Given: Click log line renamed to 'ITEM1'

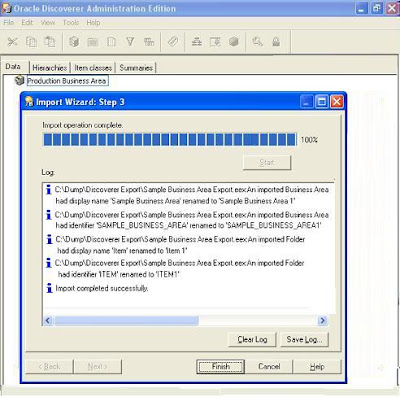Looking at the screenshot, I should click(179, 269).
